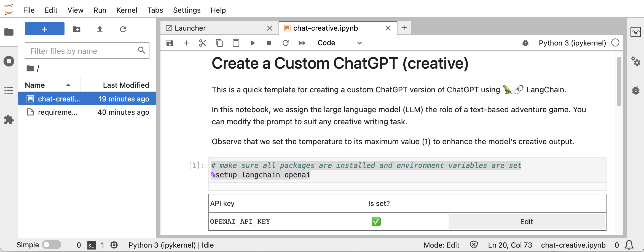Save the chat-creative notebook with the save icon

click(x=170, y=43)
